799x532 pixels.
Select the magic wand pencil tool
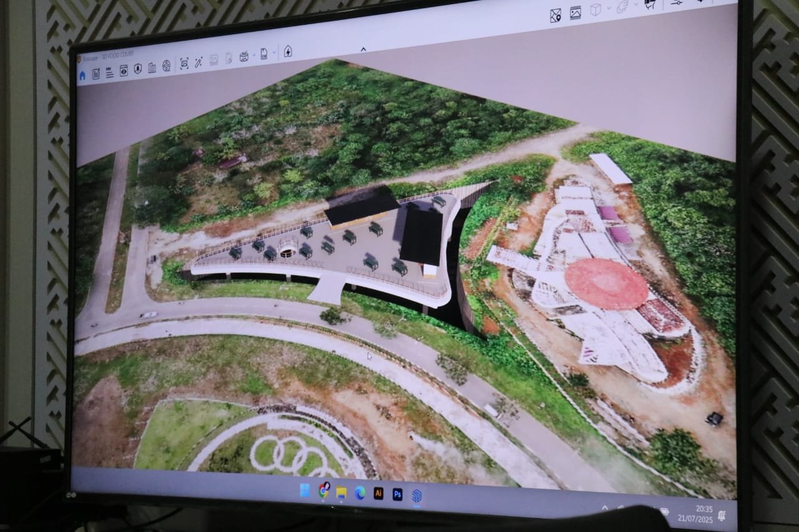(199, 62)
